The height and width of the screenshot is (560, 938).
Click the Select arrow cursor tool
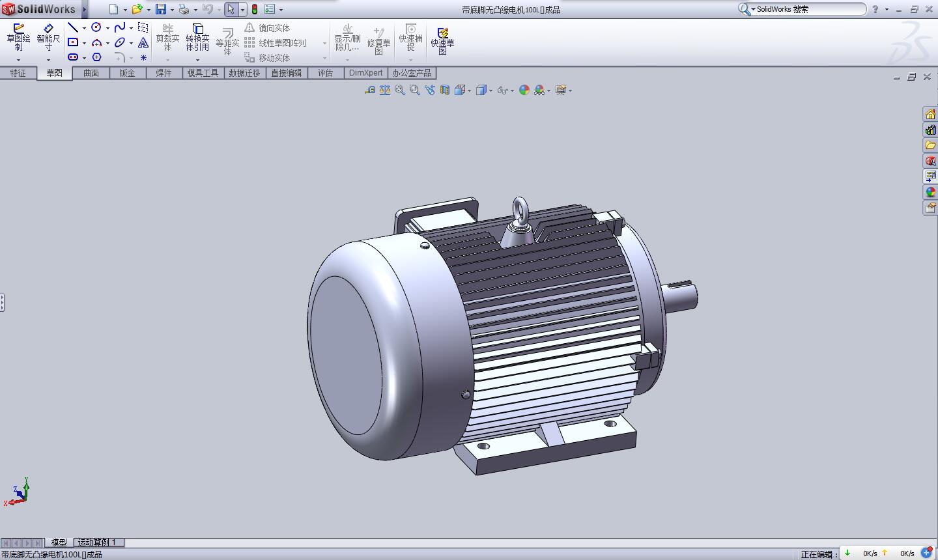click(231, 9)
